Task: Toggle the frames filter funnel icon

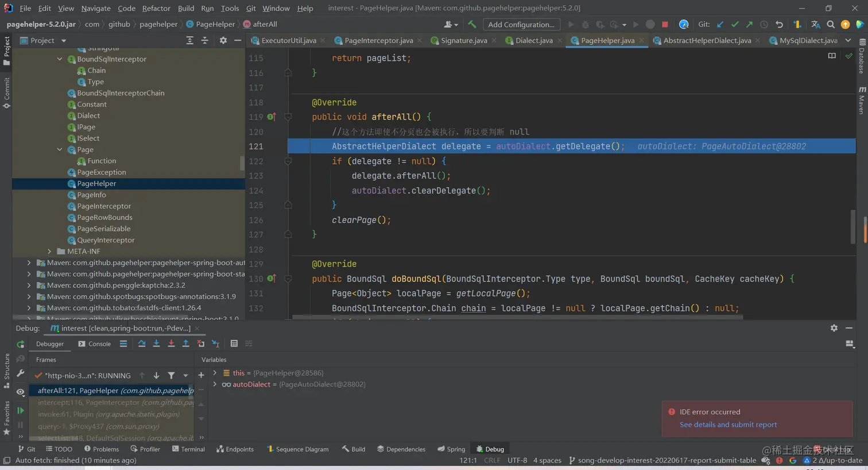Action: (171, 376)
